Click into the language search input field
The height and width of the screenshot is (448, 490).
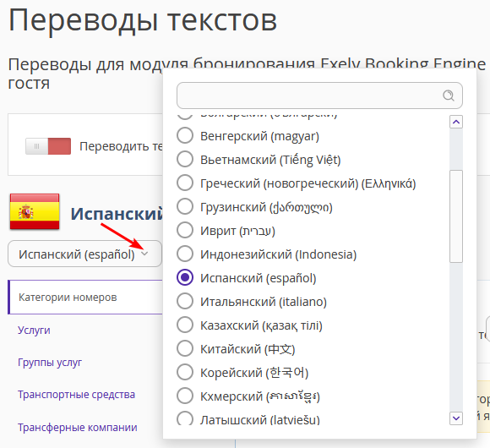(309, 96)
